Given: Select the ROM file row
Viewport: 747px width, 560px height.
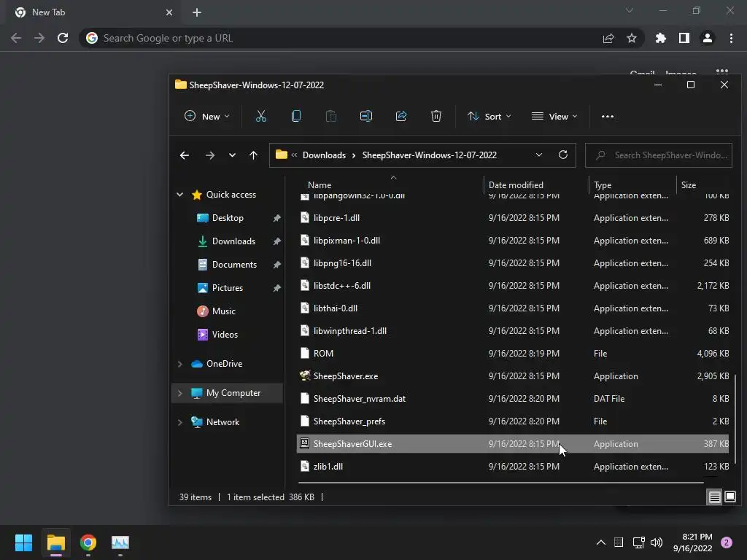Looking at the screenshot, I should (513, 354).
